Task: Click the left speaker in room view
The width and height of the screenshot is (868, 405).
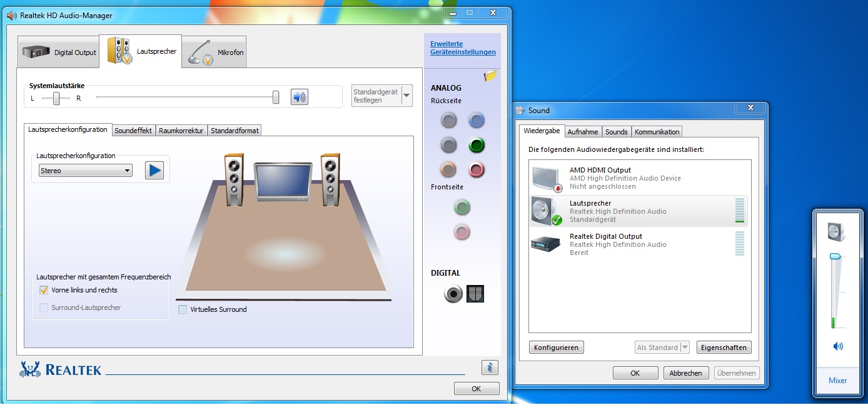Action: 235,180
